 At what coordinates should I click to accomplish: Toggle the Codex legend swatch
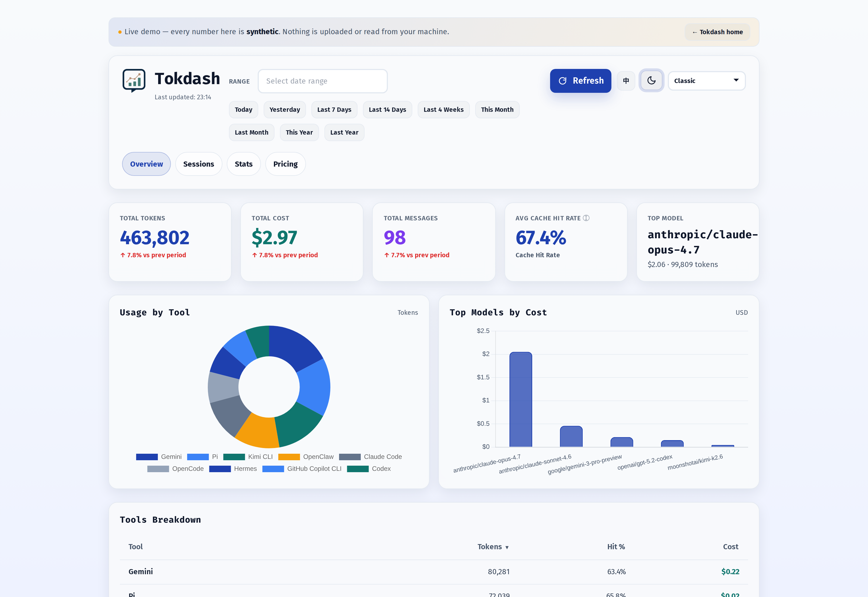[358, 469]
